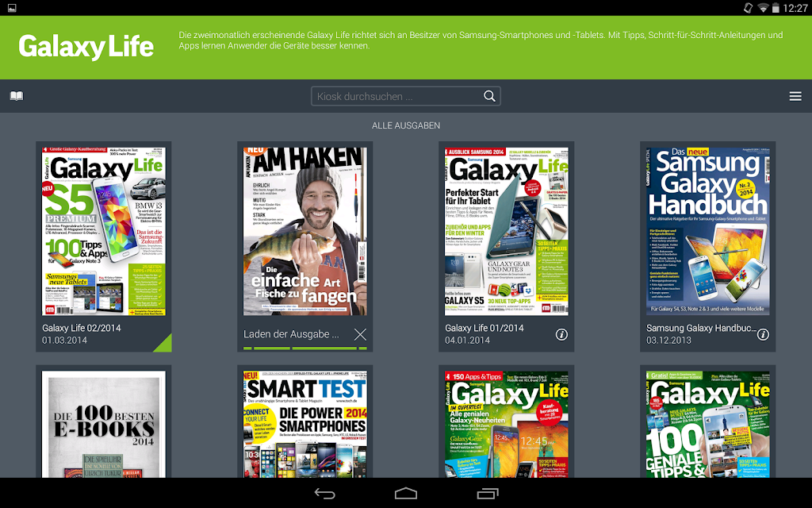Tap the Android recent apps button
The width and height of the screenshot is (812, 508).
(x=488, y=494)
